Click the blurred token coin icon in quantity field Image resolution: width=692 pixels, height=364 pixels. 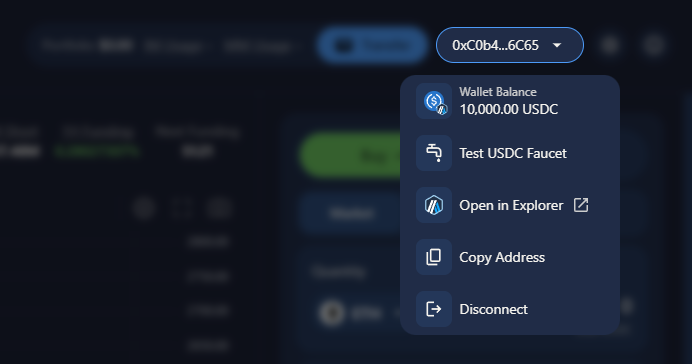(331, 313)
